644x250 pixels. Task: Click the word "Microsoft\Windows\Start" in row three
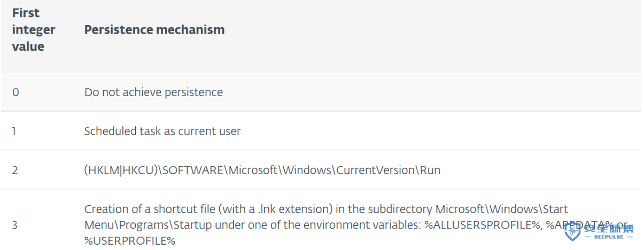click(x=502, y=209)
